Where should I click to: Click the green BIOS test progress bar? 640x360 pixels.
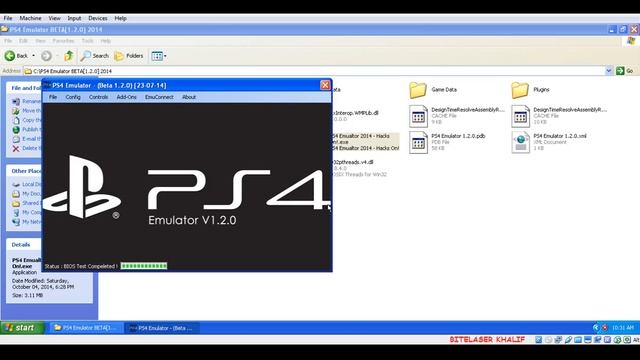tap(144, 266)
